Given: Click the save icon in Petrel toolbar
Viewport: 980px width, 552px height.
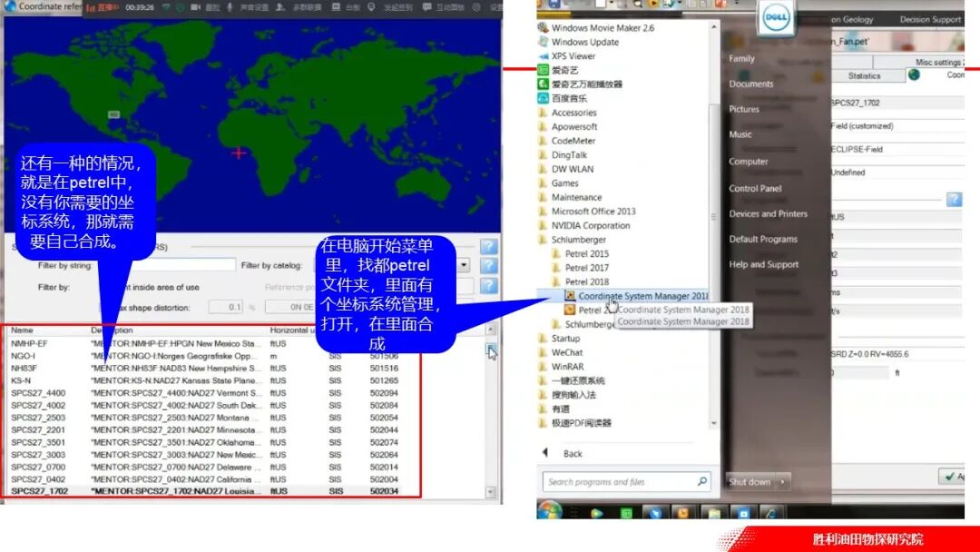Looking at the screenshot, I should (554, 4).
